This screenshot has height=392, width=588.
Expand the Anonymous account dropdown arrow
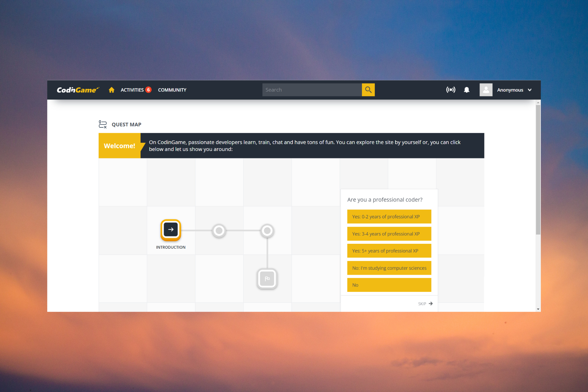click(530, 90)
